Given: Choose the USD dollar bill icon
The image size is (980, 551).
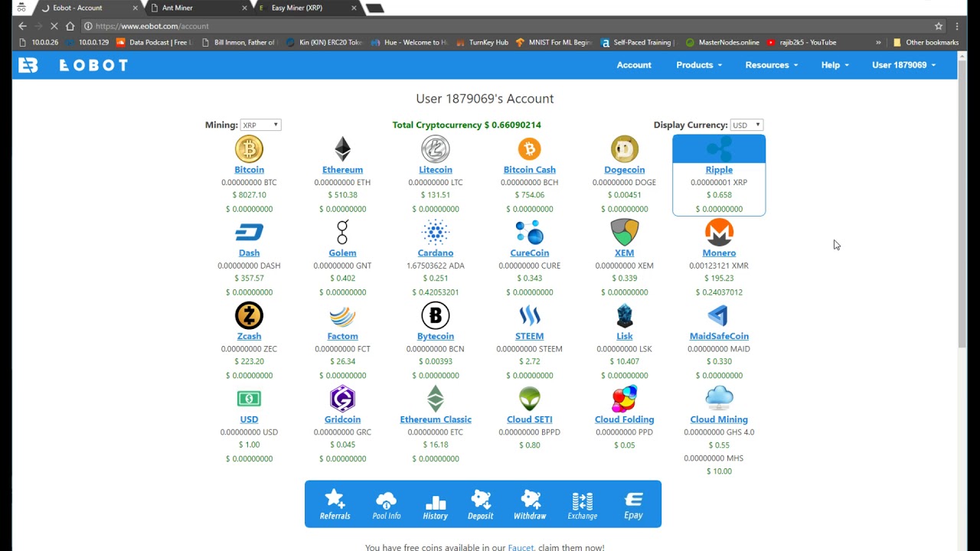Looking at the screenshot, I should pos(249,399).
